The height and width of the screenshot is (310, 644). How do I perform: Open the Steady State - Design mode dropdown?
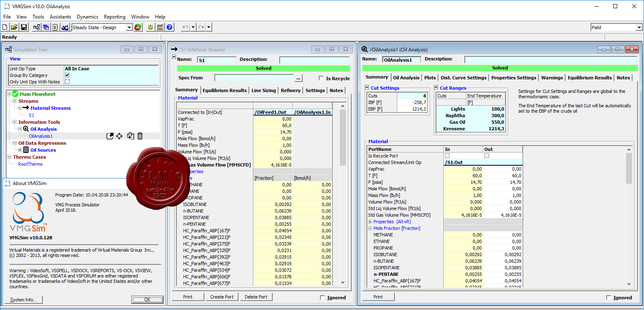129,28
